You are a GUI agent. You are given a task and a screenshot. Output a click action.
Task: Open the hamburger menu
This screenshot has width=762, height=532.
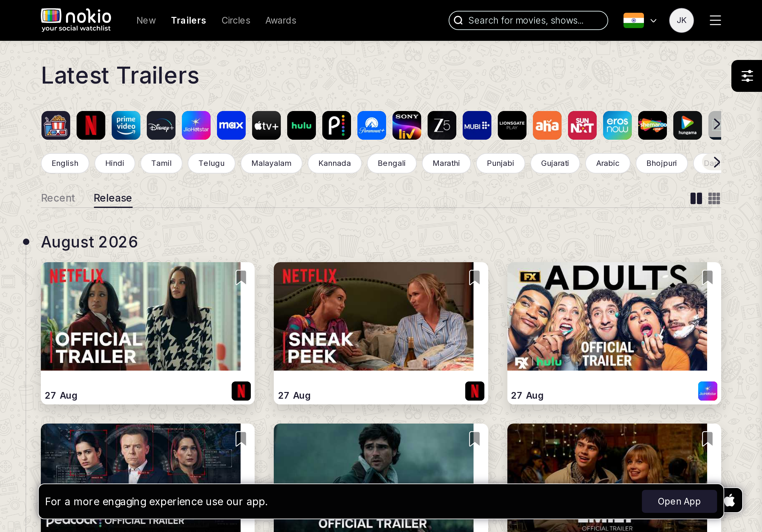tap(715, 20)
